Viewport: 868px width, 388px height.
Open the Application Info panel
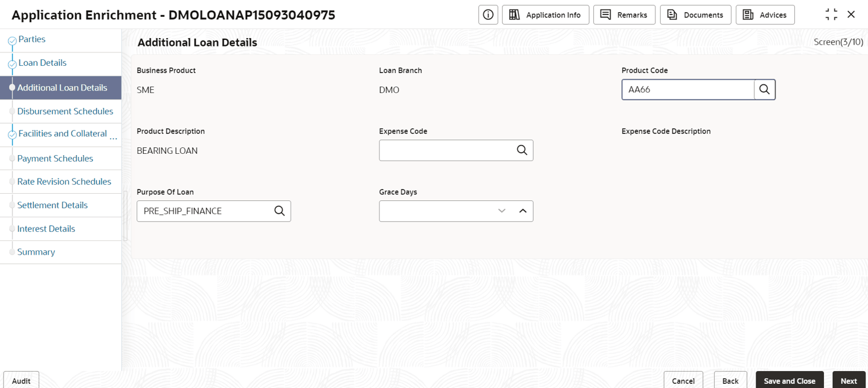545,15
